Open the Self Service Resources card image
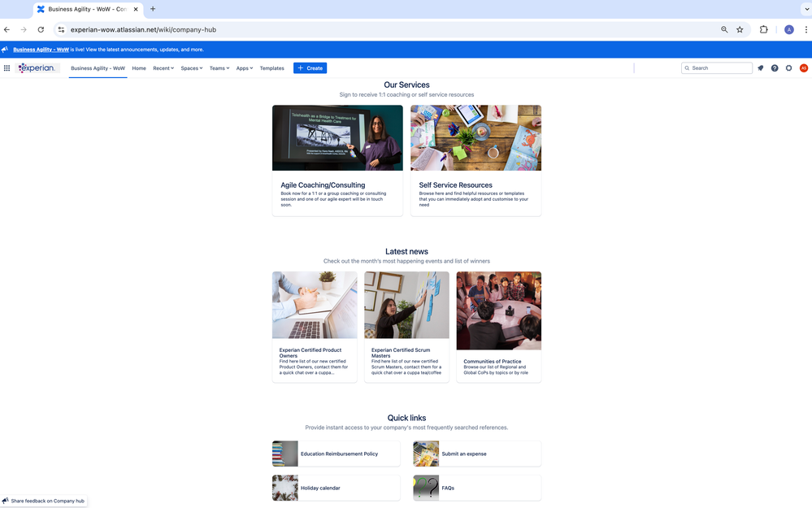The image size is (812, 508). [476, 137]
